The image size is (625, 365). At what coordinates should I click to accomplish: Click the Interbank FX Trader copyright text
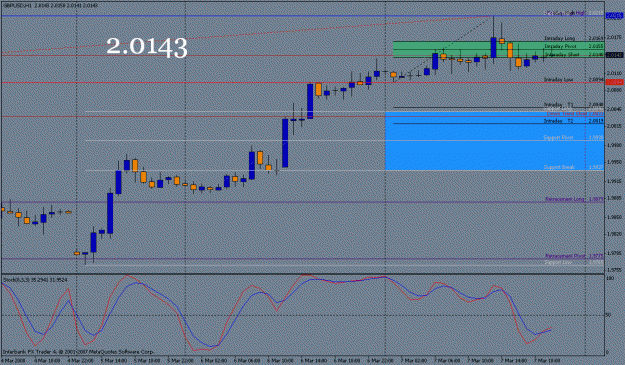[x=78, y=352]
